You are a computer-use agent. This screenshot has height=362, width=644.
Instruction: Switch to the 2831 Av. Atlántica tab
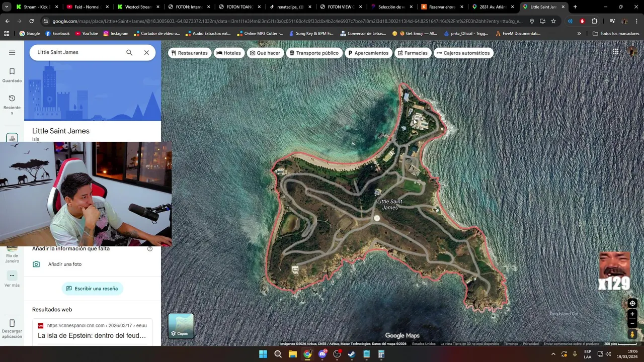[x=493, y=7]
